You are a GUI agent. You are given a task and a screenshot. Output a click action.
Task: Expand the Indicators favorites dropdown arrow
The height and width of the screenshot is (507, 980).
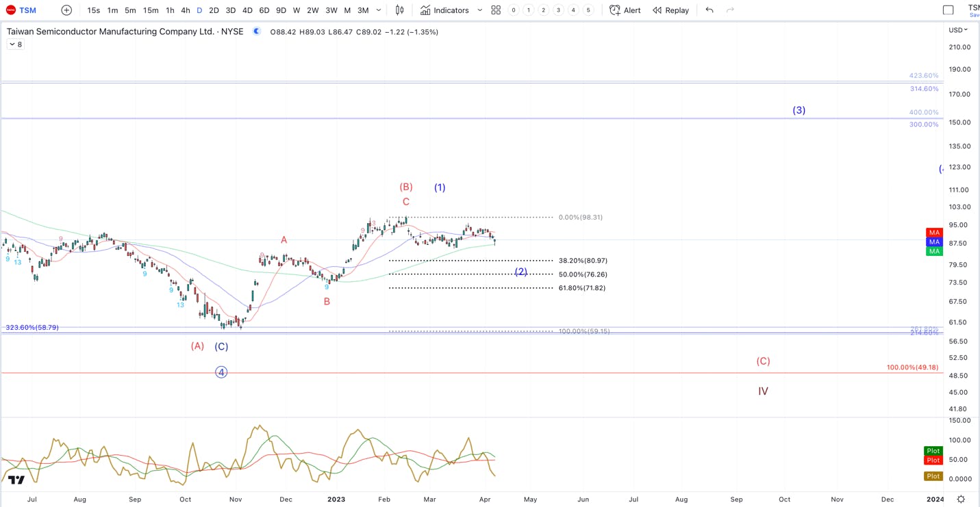pos(479,10)
